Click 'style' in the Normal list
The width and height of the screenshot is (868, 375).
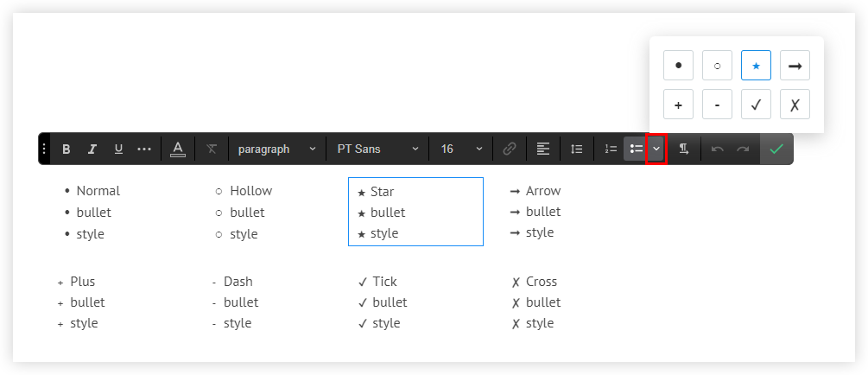[x=90, y=234]
